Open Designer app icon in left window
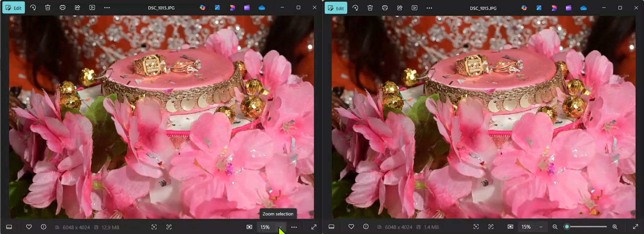 [x=232, y=7]
